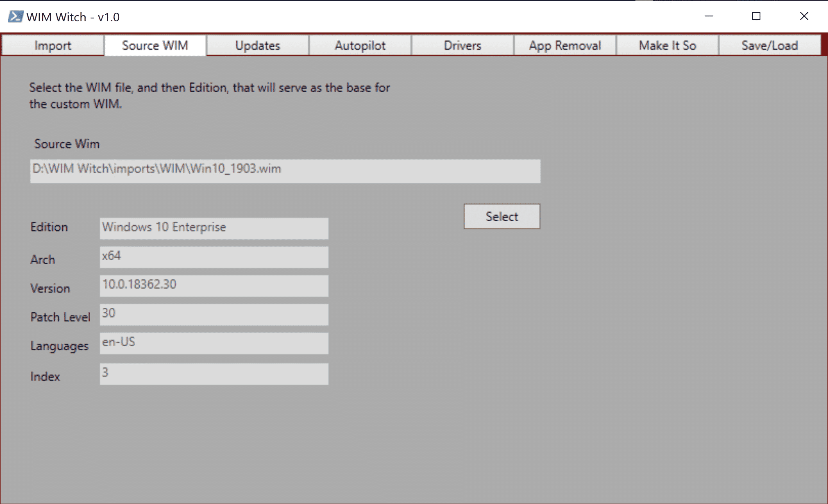Click the Patch Level field showing 30
The height and width of the screenshot is (504, 828).
point(214,315)
